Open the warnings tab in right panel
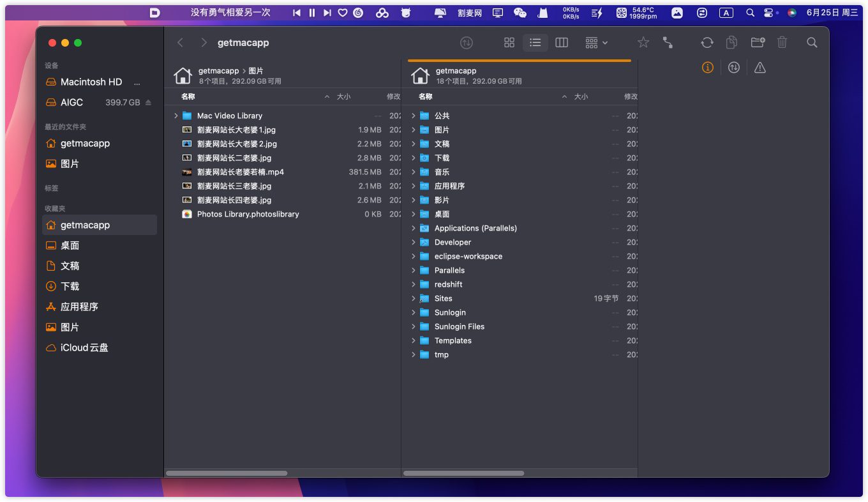The height and width of the screenshot is (502, 868). point(759,68)
